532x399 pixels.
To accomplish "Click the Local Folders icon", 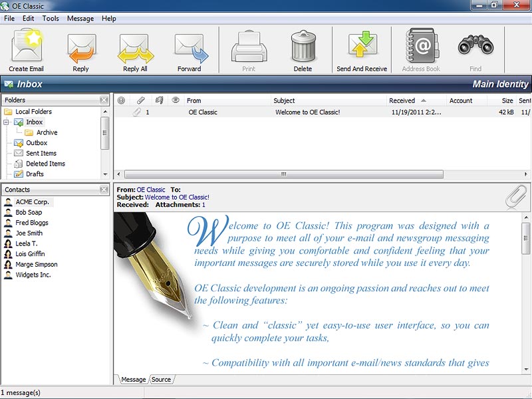I will point(8,112).
